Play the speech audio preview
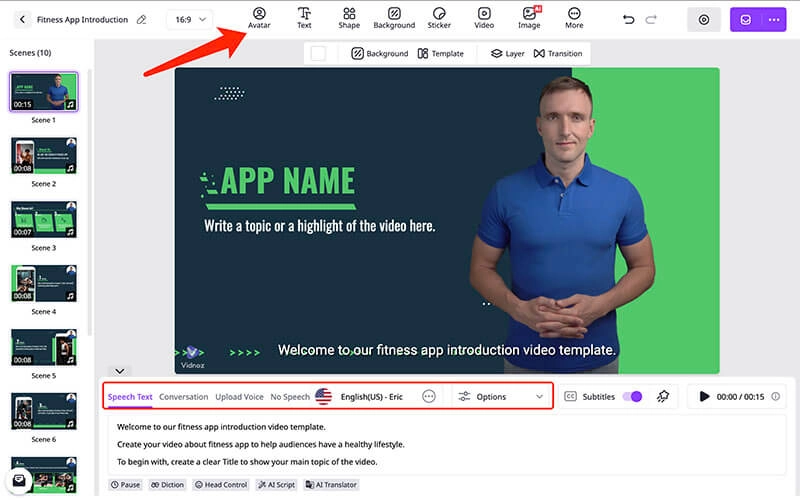Screen dimensions: 800x500 pyautogui.click(x=705, y=397)
